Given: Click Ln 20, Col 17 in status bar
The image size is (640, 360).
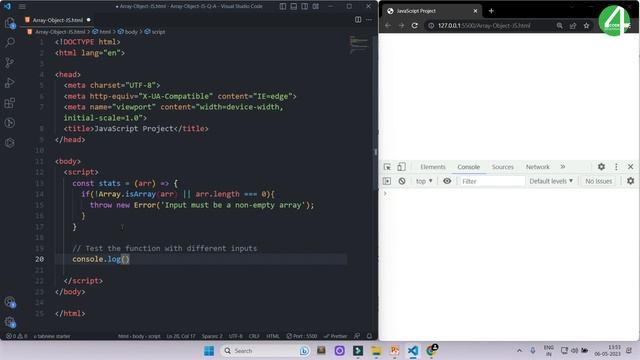Looking at the screenshot, I should click(x=180, y=336).
